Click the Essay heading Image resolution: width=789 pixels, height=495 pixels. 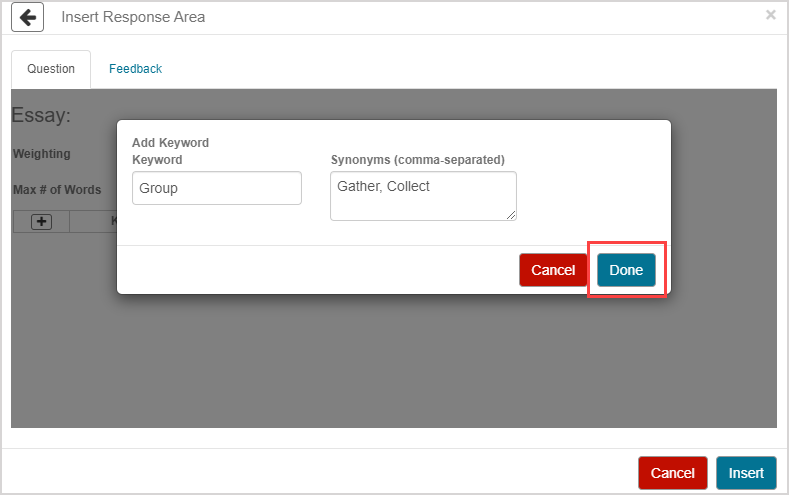pyautogui.click(x=41, y=115)
